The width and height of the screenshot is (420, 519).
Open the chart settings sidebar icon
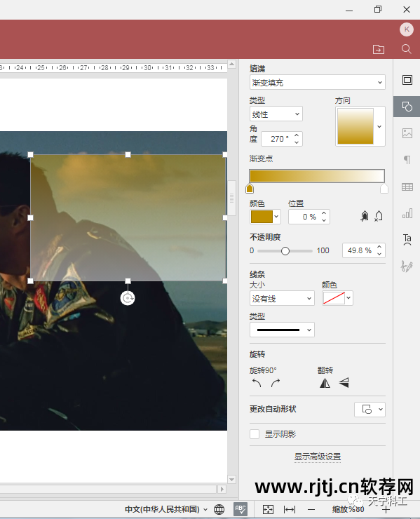407,213
